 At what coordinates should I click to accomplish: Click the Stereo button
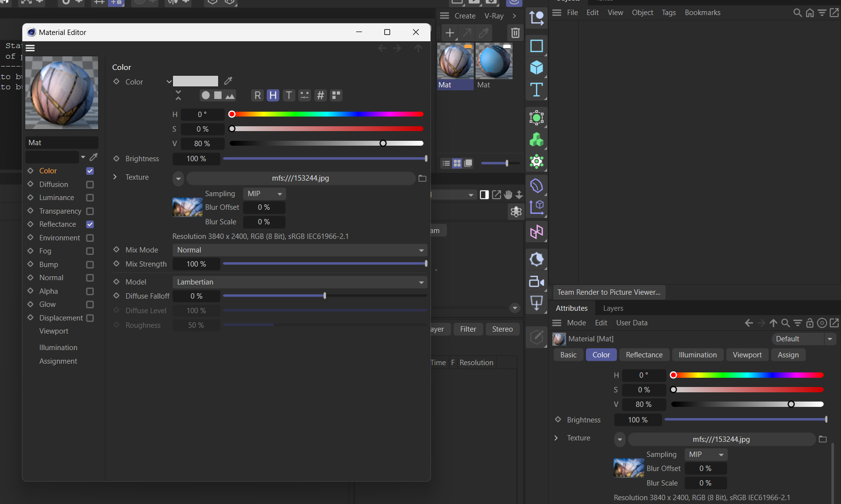(502, 329)
